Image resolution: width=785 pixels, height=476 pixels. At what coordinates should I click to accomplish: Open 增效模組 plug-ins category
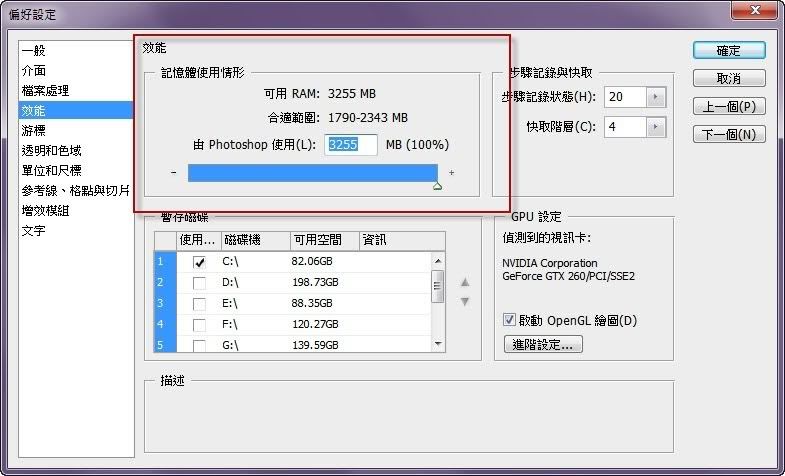(x=45, y=210)
